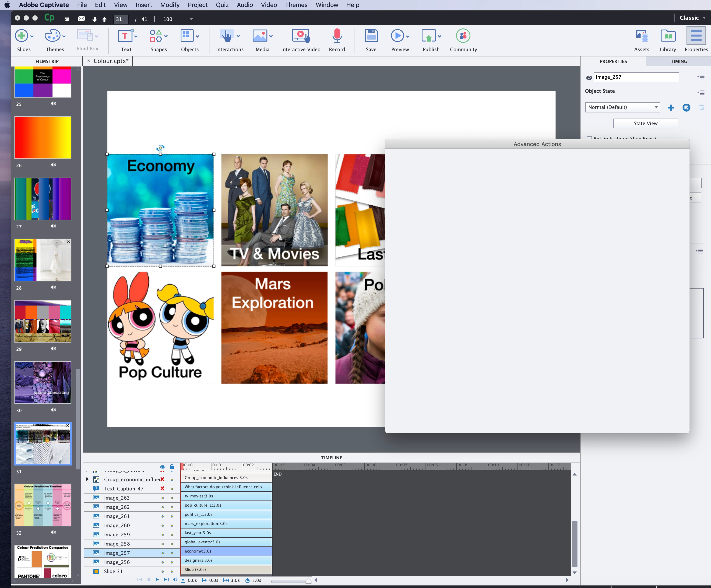
Task: Toggle the timeline show/hide all objects eye
Action: tap(162, 467)
